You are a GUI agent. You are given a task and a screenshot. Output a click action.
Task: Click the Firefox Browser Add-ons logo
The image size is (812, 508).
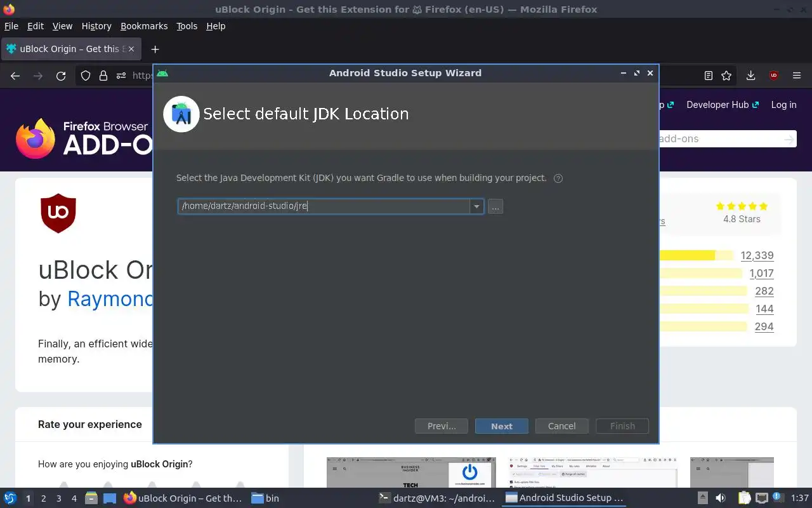(84, 138)
